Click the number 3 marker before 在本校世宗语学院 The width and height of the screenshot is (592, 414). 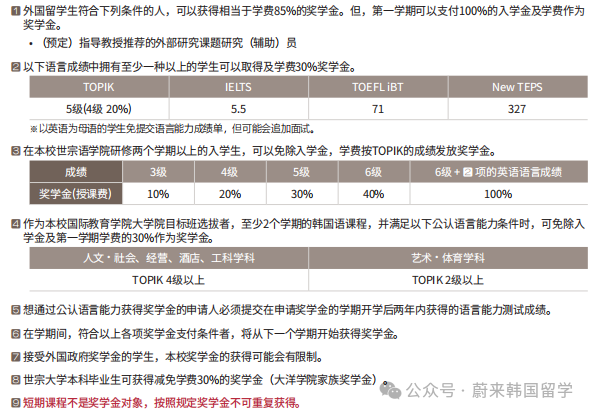(x=15, y=151)
